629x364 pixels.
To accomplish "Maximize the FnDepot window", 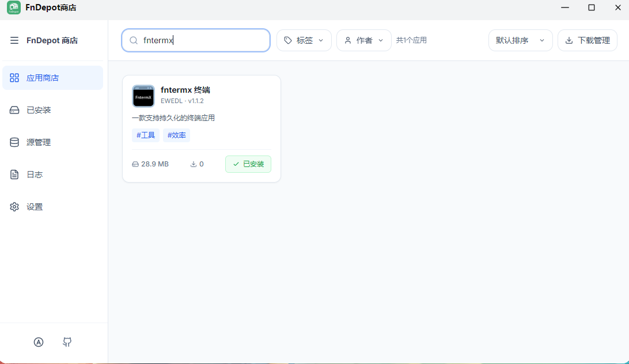I will [592, 7].
